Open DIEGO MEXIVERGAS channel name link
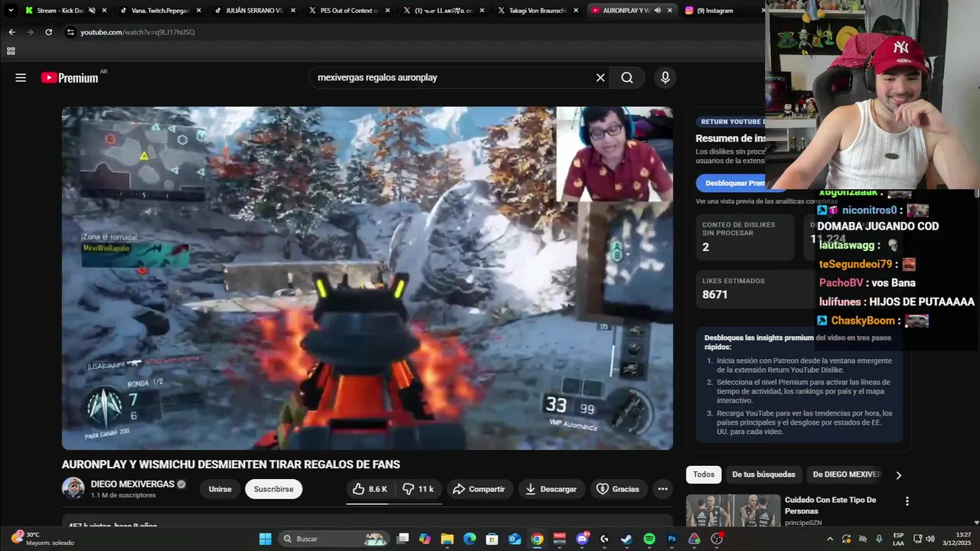The image size is (980, 551). click(132, 484)
